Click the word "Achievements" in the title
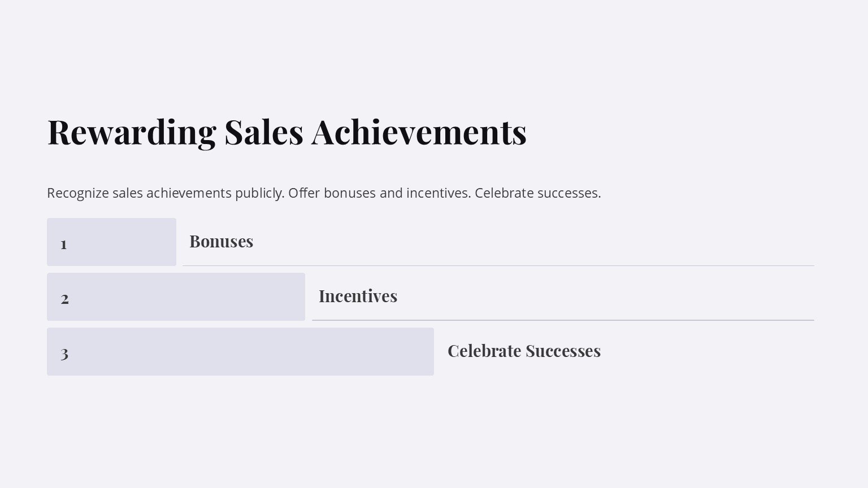This screenshot has height=488, width=868. [419, 132]
